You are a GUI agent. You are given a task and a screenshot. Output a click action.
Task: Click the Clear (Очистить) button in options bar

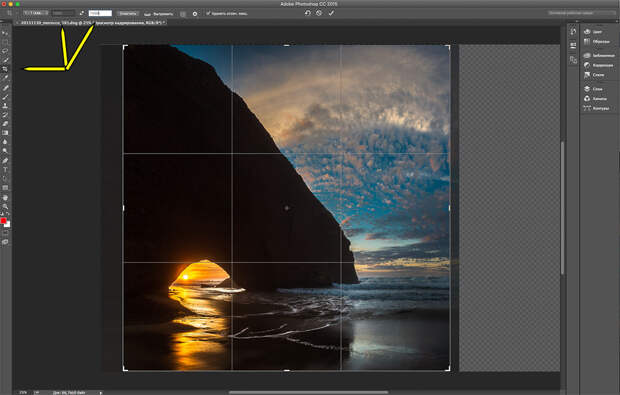point(128,13)
